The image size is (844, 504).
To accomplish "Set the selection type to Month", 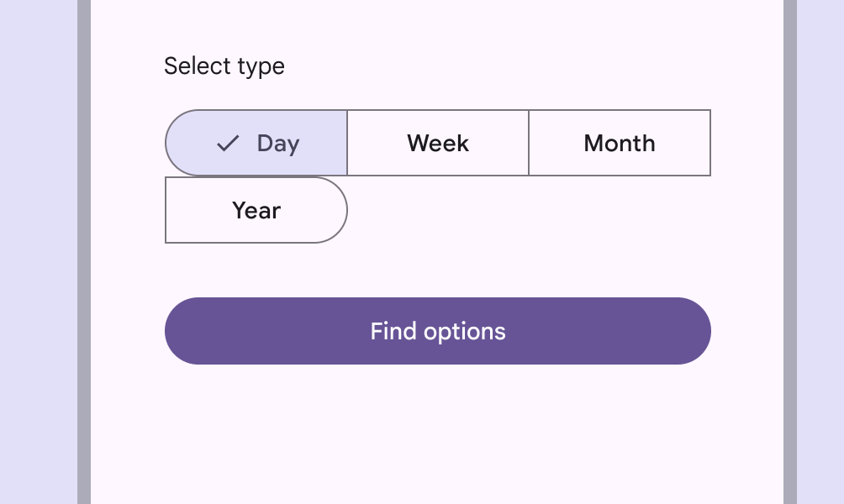I will tap(620, 143).
